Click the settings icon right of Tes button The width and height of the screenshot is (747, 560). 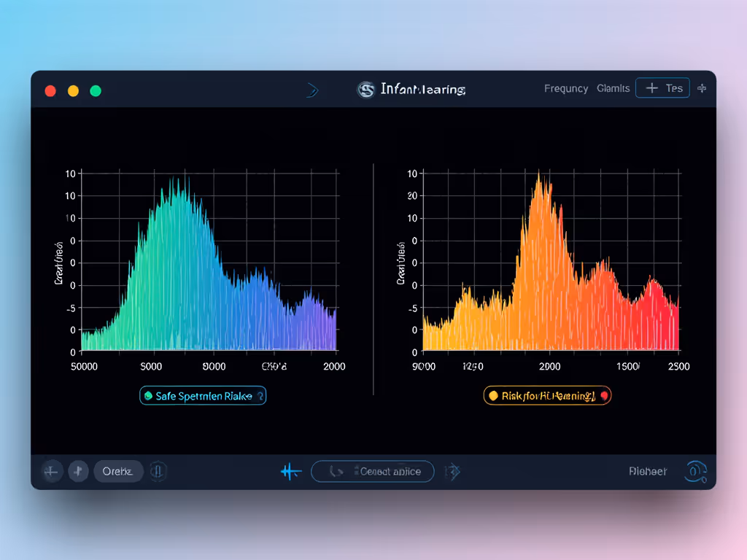pyautogui.click(x=702, y=88)
